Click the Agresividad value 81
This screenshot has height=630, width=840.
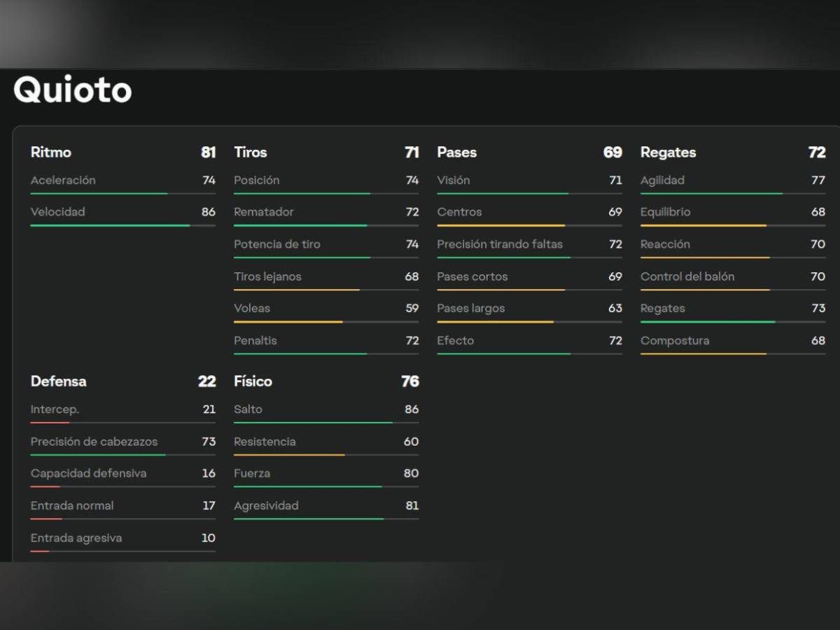(412, 505)
